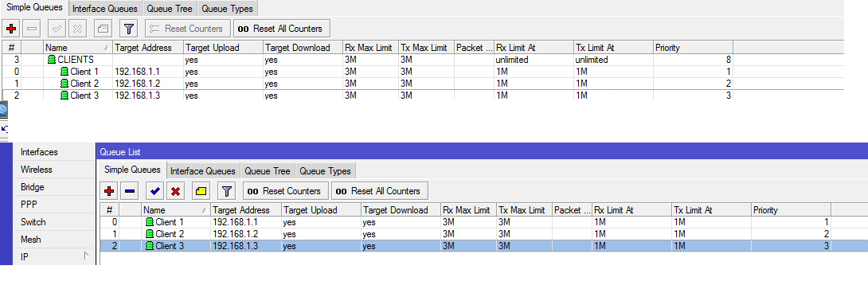Click Rx Max Limit header in Queue List
Image resolution: width=868 pixels, height=293 pixels.
(468, 210)
